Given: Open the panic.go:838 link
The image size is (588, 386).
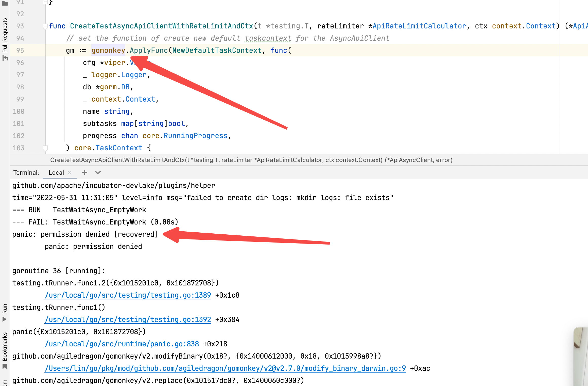Looking at the screenshot, I should click(122, 344).
